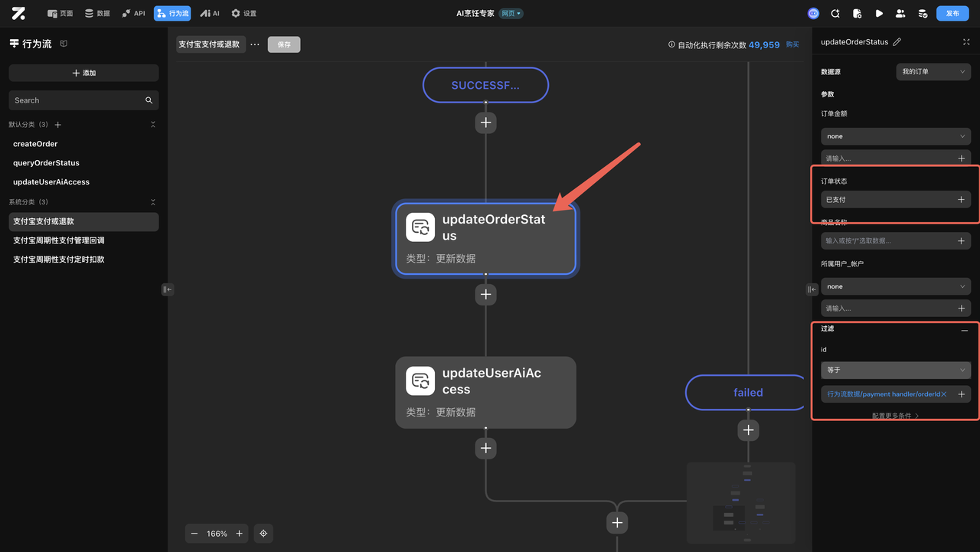Click the pencil icon to rename updateOrderStatus

click(x=897, y=42)
